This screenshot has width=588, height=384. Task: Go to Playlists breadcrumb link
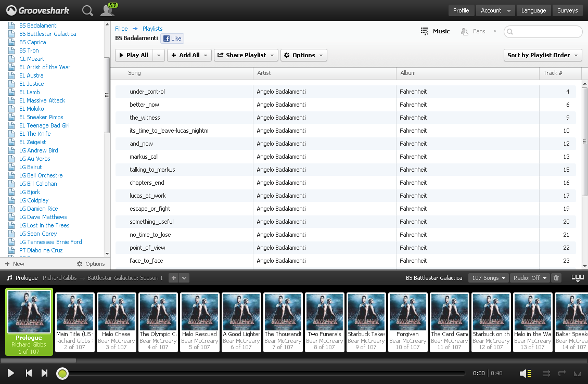[152, 29]
